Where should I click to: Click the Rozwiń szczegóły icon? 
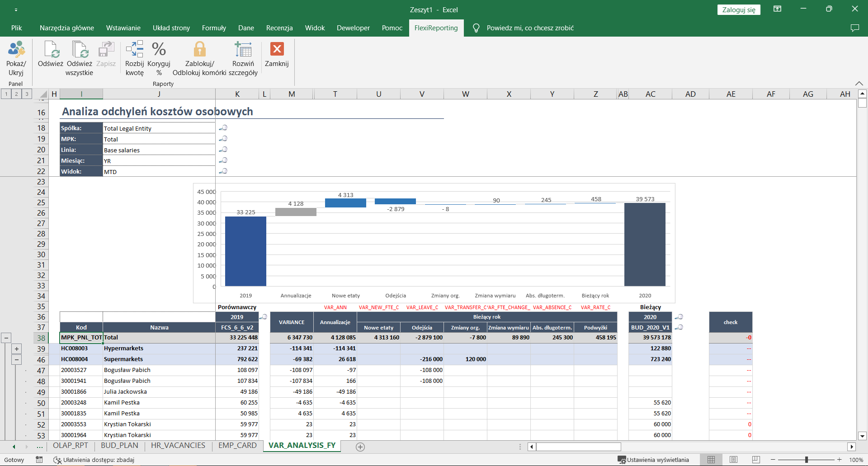pos(243,50)
